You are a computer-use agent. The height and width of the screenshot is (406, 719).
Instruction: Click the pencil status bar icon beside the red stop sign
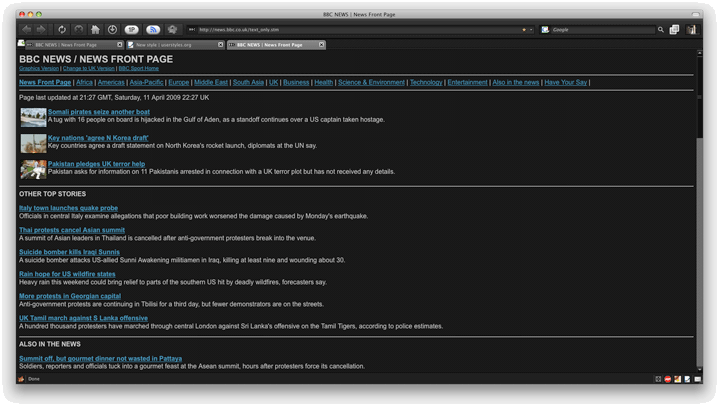677,379
